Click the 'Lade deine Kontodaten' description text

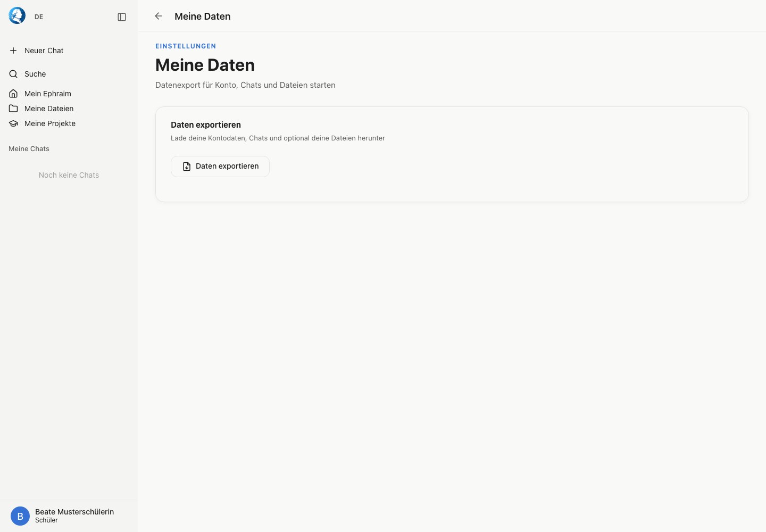click(x=278, y=138)
